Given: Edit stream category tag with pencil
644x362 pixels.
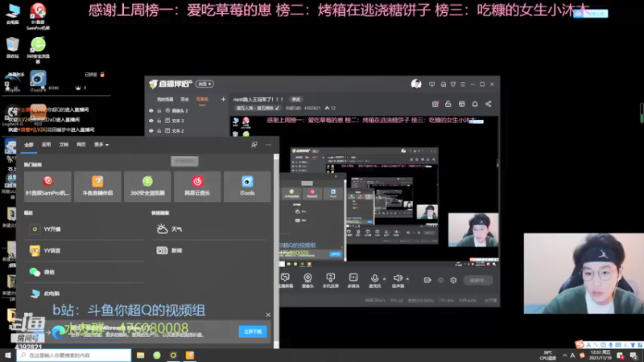Looking at the screenshot, I should coord(277,109).
